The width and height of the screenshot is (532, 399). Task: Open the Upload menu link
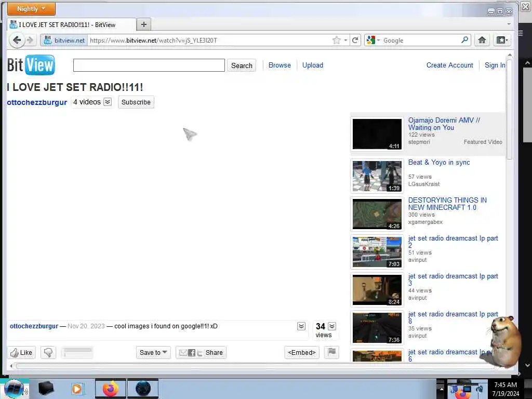coord(312,65)
